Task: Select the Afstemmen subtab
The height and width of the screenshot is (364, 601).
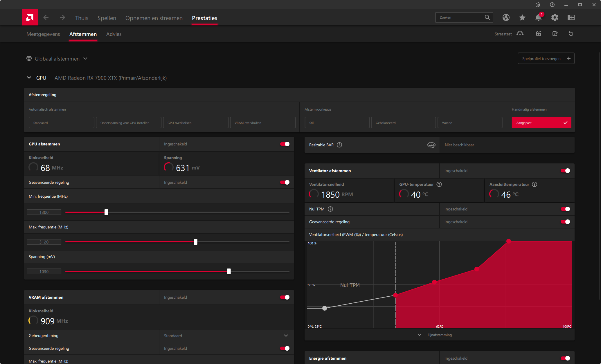Action: pos(83,34)
